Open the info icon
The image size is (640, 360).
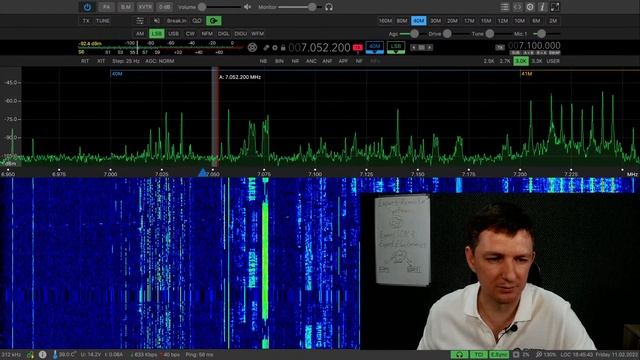(542, 7)
